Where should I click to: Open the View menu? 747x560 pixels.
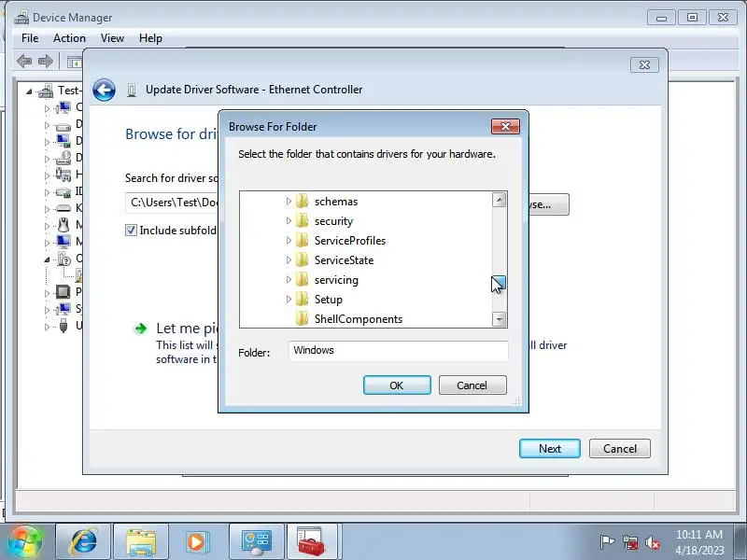[112, 38]
